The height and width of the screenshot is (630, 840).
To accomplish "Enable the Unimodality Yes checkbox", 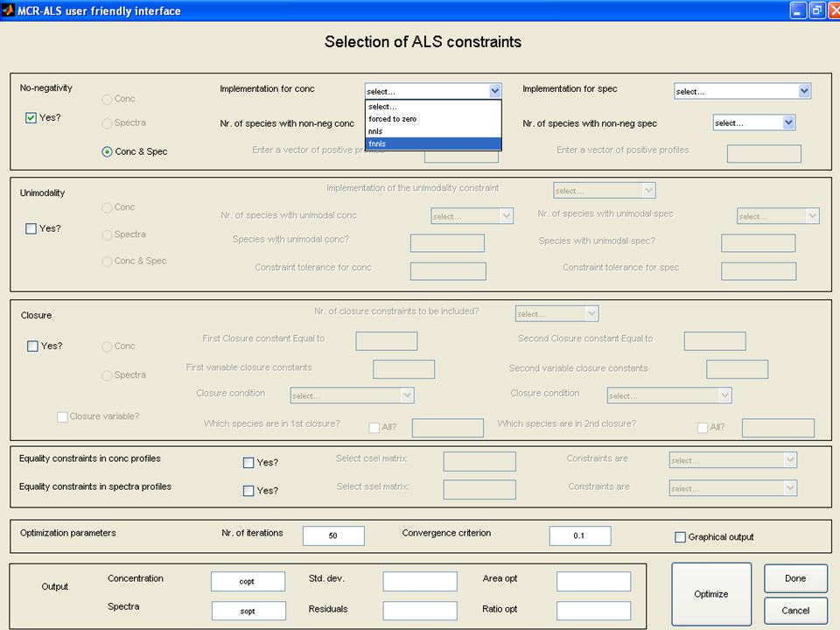I will (31, 228).
